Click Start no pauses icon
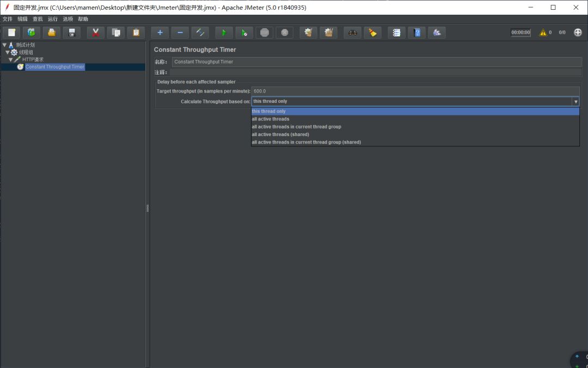This screenshot has width=588, height=368. (244, 33)
